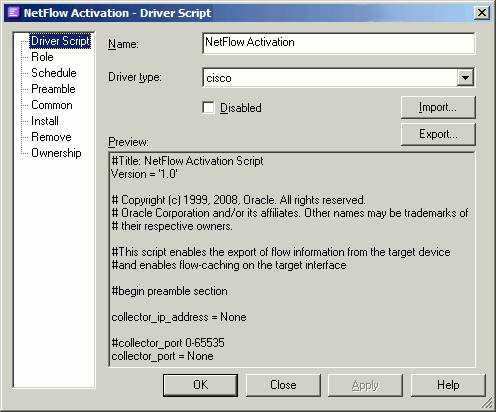Open Help for this dialog
This screenshot has width=496, height=412.
448,385
